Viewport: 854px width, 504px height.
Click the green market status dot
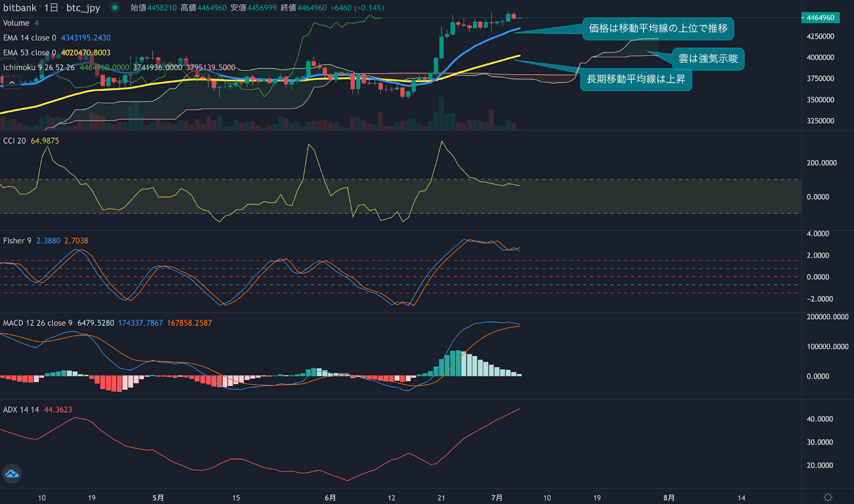coord(115,7)
